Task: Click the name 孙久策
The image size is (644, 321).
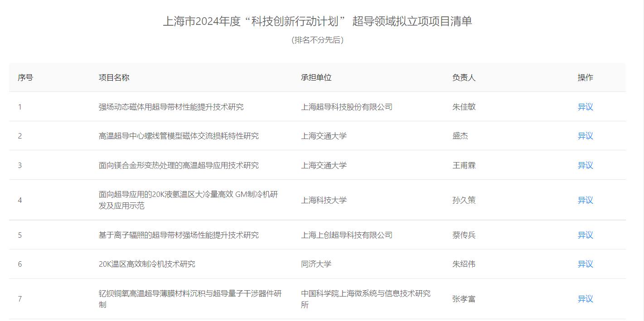Action: coord(464,200)
